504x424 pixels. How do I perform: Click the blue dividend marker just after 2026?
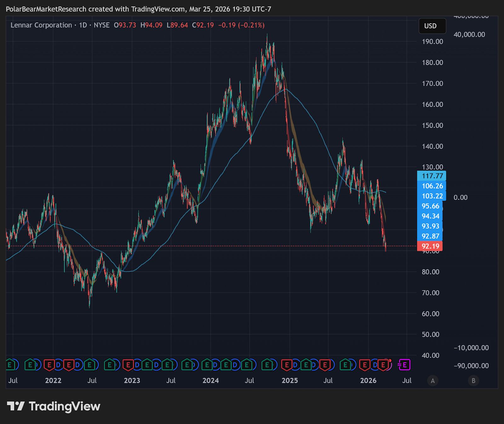pos(375,365)
